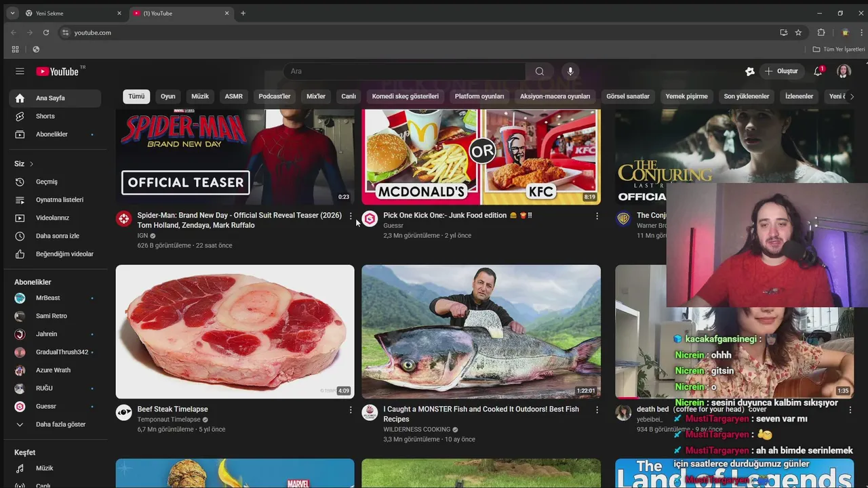Open WILDERNESS COOKING channel link
Screen dimensions: 868x488
click(417, 429)
